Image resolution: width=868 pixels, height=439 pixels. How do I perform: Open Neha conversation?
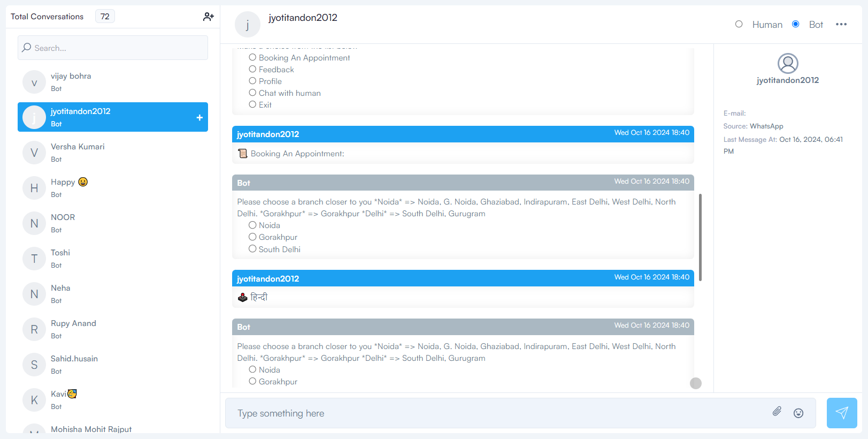(x=113, y=294)
